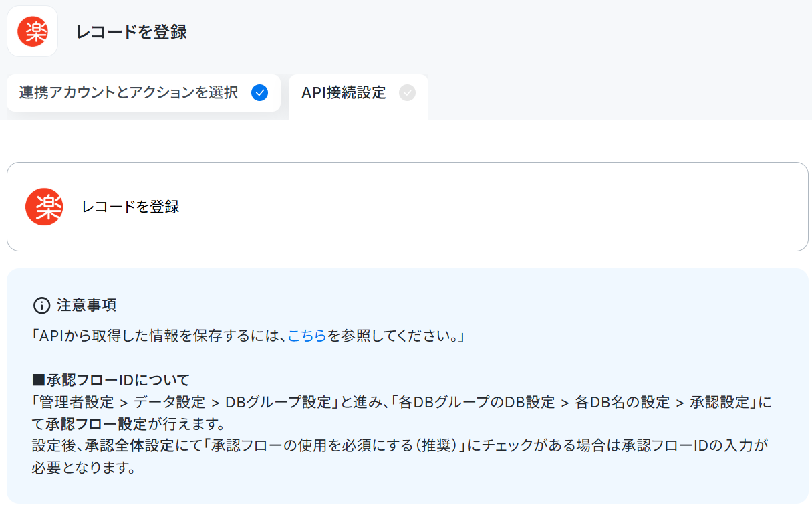Screen dimensions: 812x509
Task: Click the round 楽 icon inside the record card
Action: pyautogui.click(x=44, y=207)
